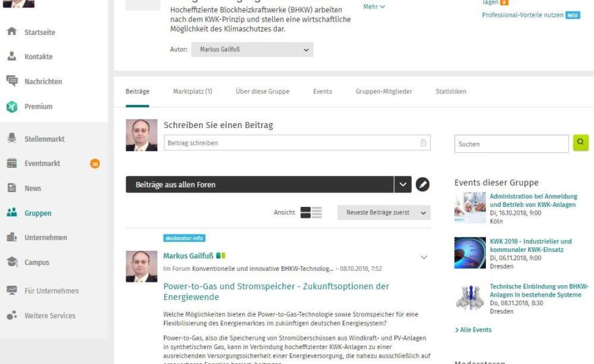The height and width of the screenshot is (364, 594).
Task: Open the Power-to-Gas und Stromspeicher post title
Action: 276,291
